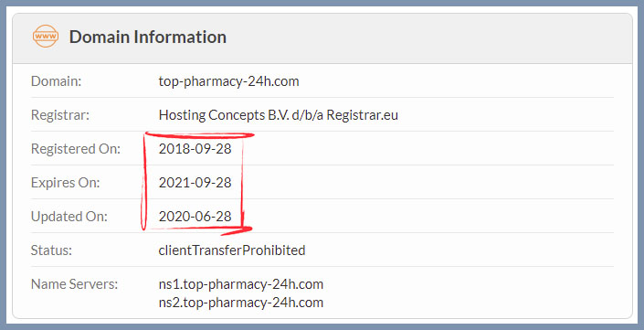Click the Registrar: field label
644x330 pixels.
[x=60, y=115]
